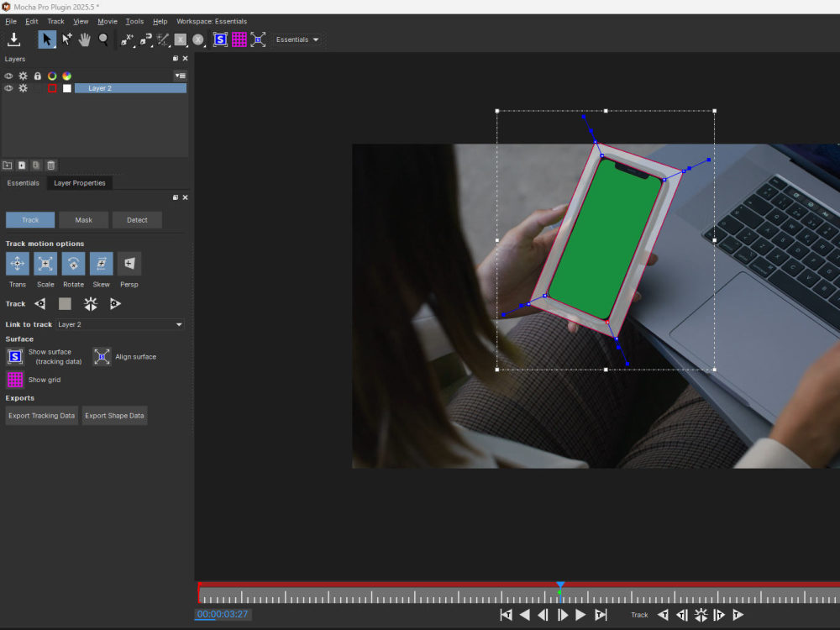
Task: Click Align Surface icon in top toolbar
Action: tap(258, 39)
